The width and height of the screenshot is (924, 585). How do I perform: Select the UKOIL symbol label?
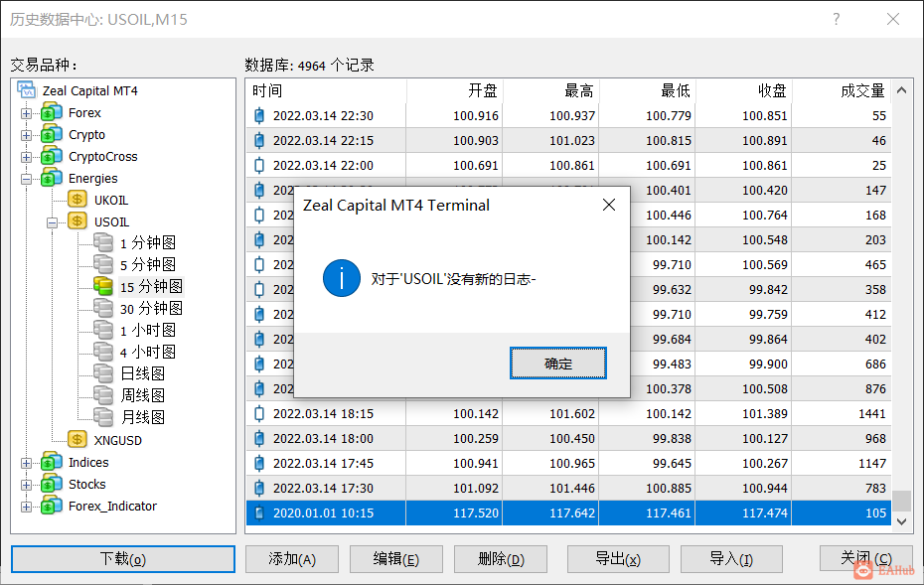(x=111, y=200)
